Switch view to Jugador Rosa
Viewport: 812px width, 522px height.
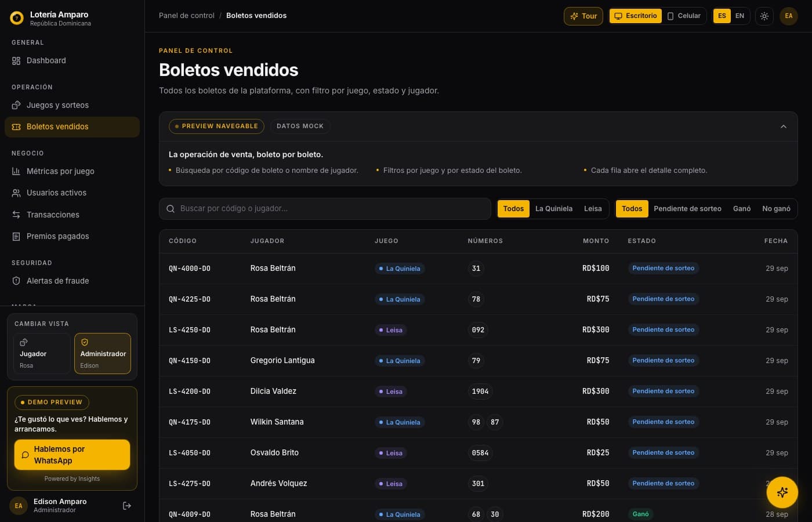pos(42,353)
